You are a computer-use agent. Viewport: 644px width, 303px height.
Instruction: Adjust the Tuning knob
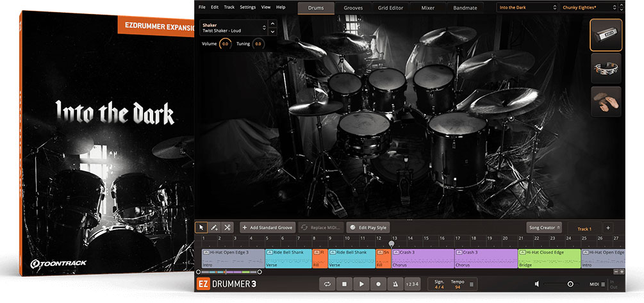[258, 44]
